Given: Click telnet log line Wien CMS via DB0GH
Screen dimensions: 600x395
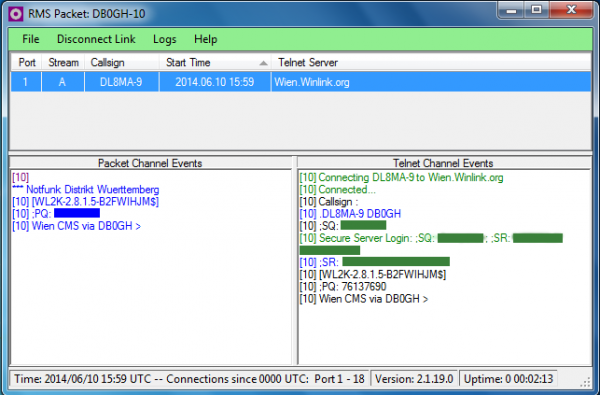Looking at the screenshot, I should pyautogui.click(x=364, y=299).
